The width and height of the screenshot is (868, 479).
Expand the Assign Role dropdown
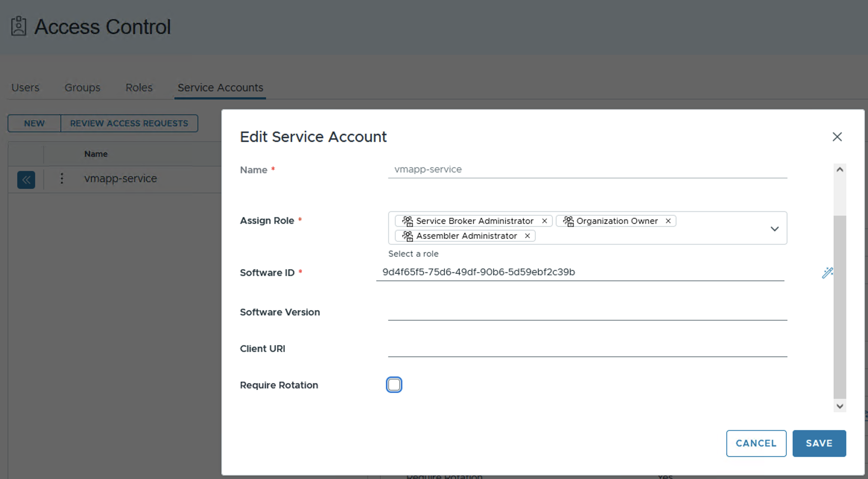coord(774,229)
